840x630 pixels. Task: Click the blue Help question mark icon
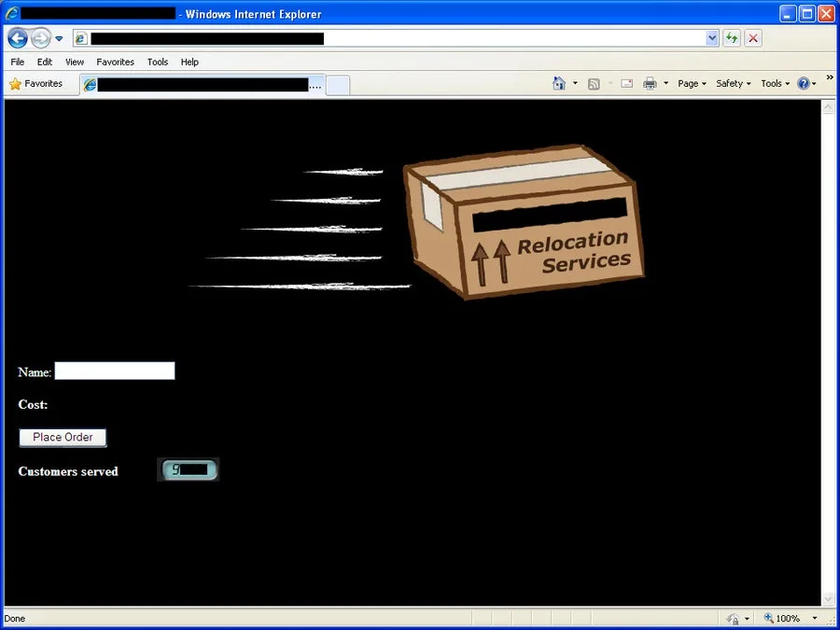pyautogui.click(x=803, y=84)
